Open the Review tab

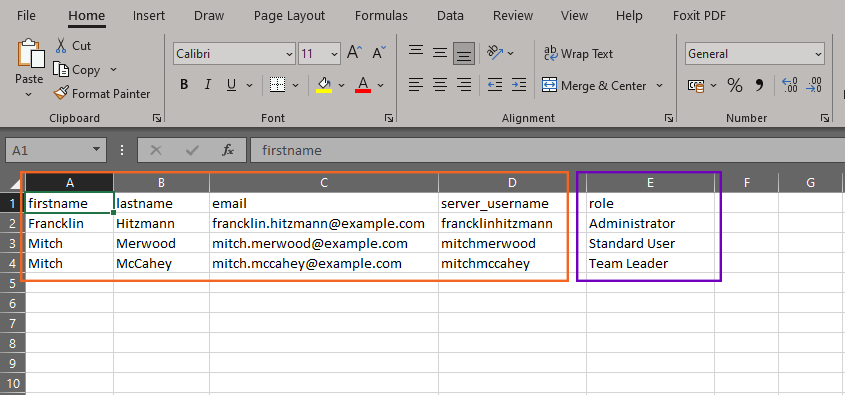pos(512,16)
